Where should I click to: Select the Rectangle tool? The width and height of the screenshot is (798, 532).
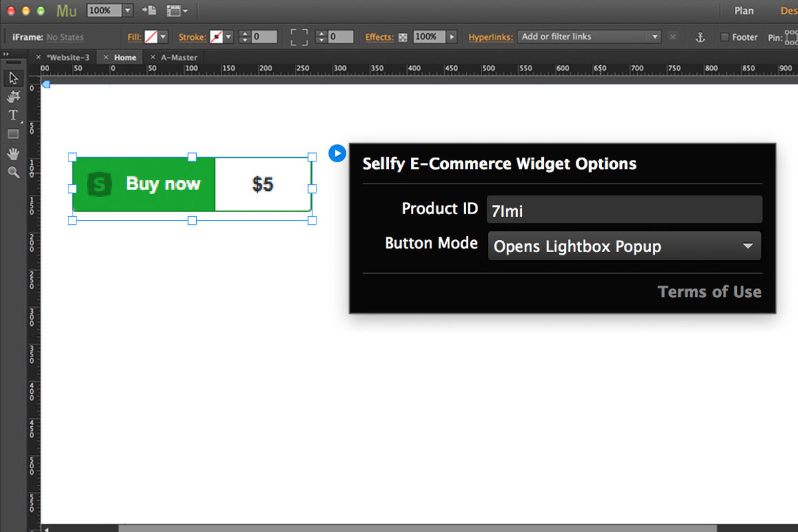point(13,134)
